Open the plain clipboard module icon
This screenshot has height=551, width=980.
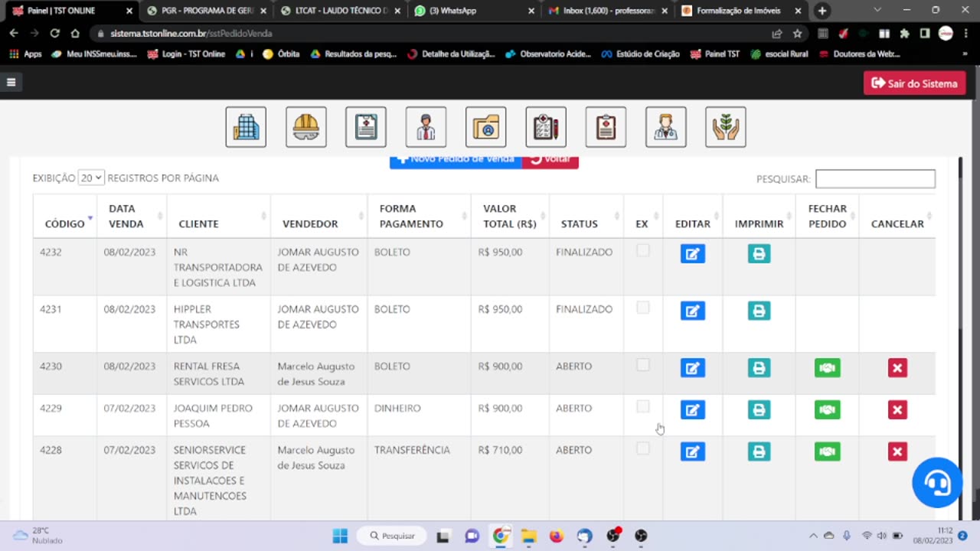click(606, 127)
